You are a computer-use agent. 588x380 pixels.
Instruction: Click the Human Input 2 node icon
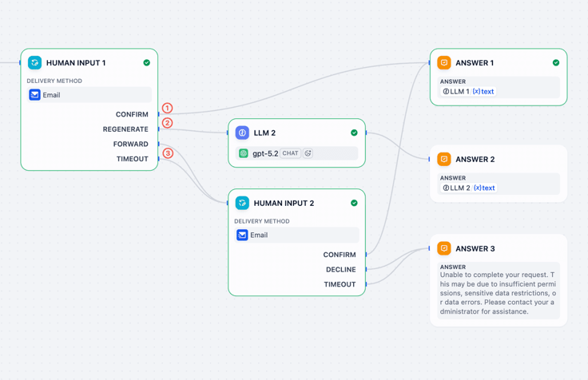242,203
